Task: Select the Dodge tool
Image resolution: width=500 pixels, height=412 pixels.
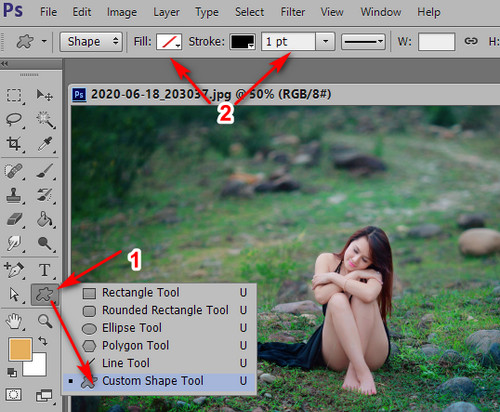Action: (x=45, y=244)
